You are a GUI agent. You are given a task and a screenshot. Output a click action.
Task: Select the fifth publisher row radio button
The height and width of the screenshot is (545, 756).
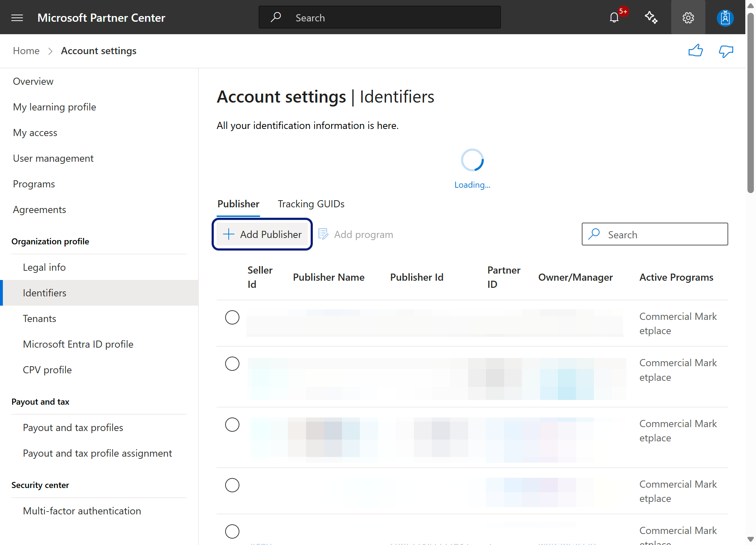[x=232, y=531]
